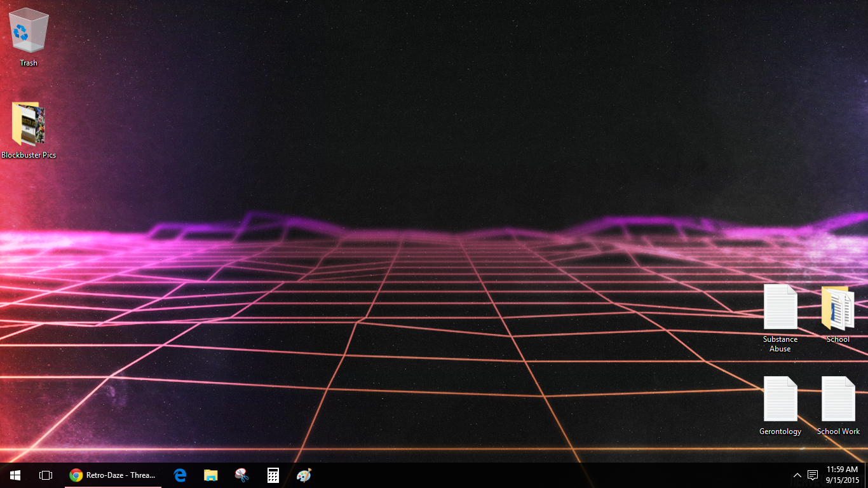The width and height of the screenshot is (868, 488).
Task: Click Show Desktop sliver at taskbar end
Action: click(x=866, y=475)
